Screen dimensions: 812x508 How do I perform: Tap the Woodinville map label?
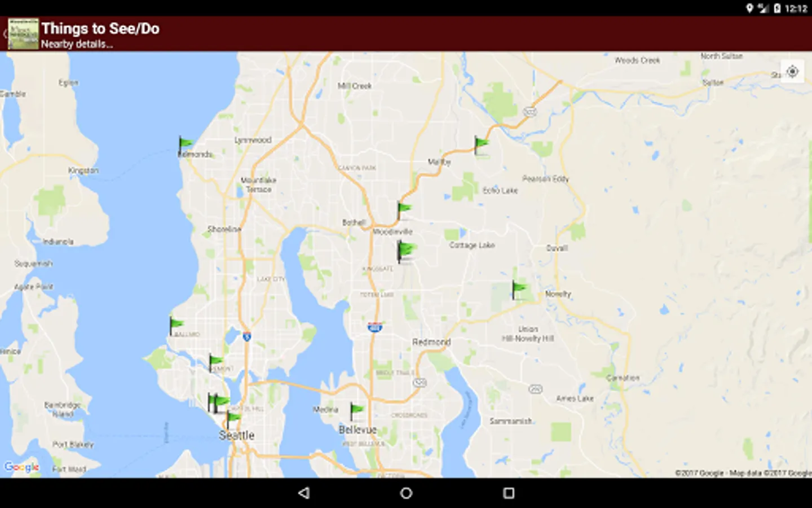(393, 232)
